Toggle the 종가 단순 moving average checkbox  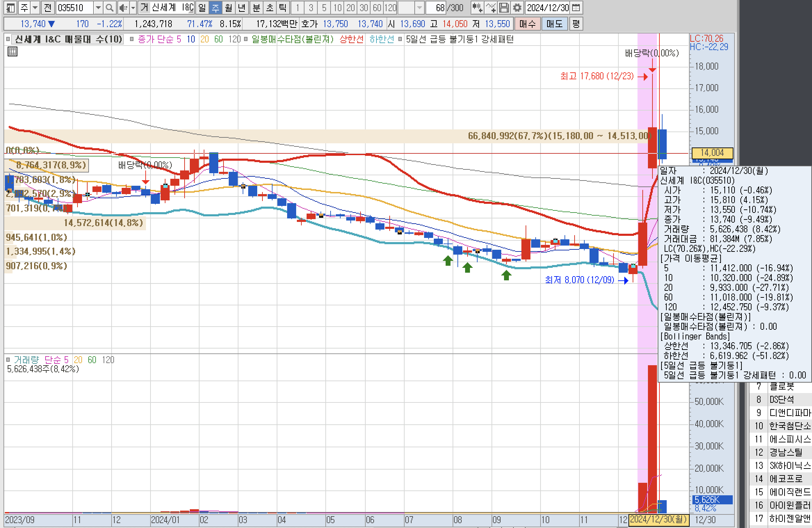pos(132,39)
